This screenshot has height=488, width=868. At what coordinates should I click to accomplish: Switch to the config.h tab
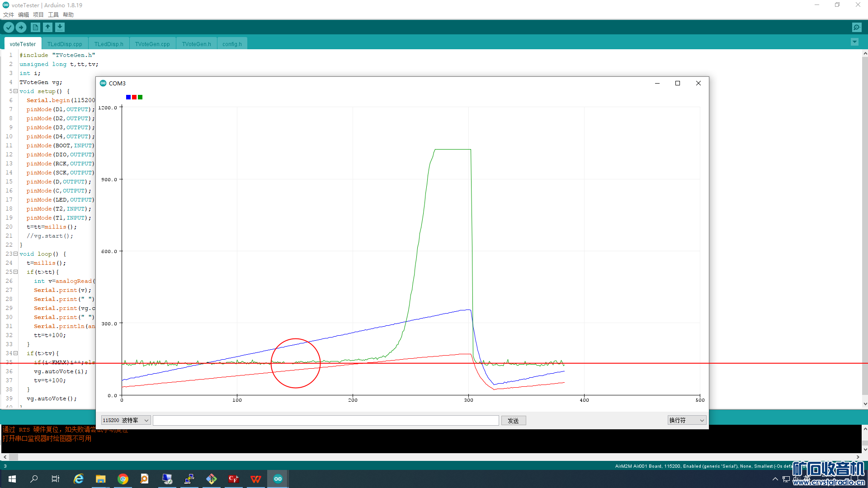coord(232,44)
